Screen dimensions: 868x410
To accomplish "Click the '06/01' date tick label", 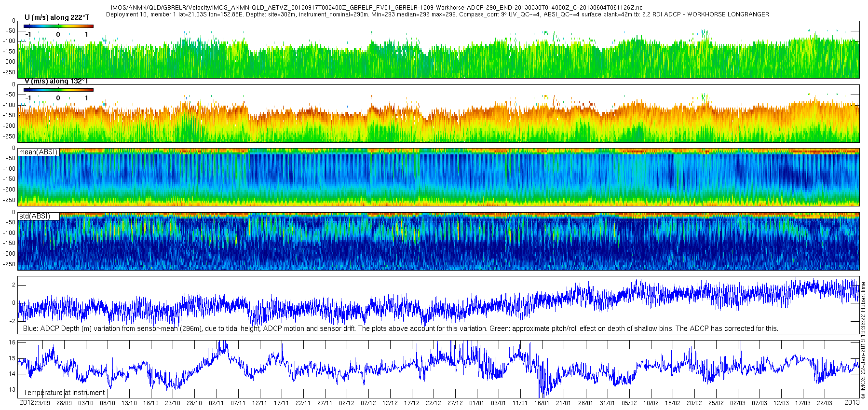I will click(498, 403).
